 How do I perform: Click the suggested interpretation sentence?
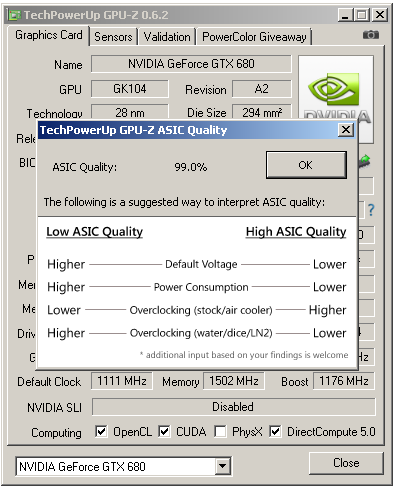click(184, 202)
